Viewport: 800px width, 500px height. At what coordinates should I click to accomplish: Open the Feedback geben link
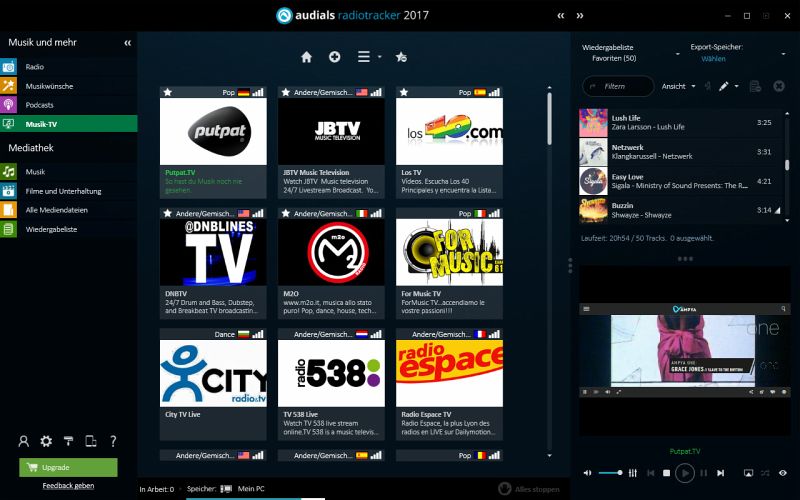(68, 486)
